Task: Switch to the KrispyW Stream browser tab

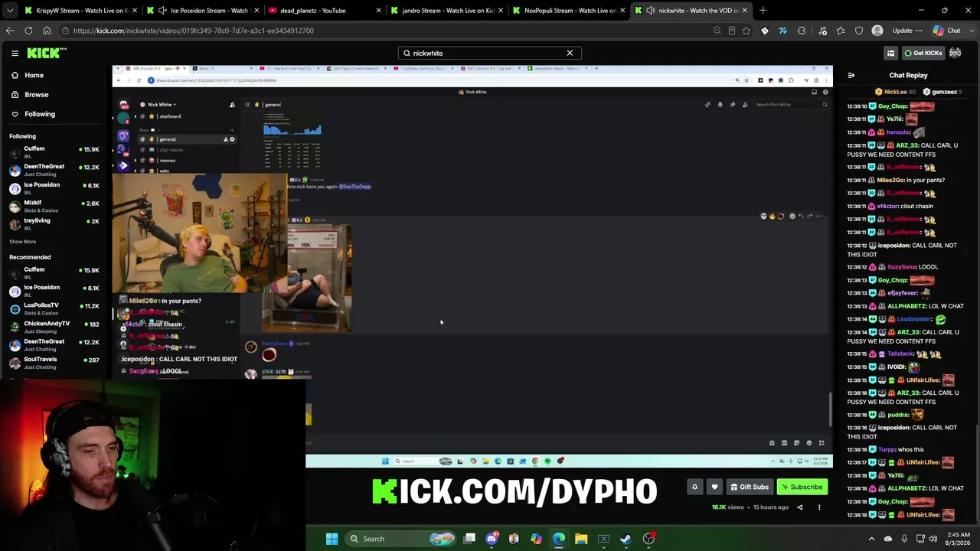Action: tap(80, 11)
